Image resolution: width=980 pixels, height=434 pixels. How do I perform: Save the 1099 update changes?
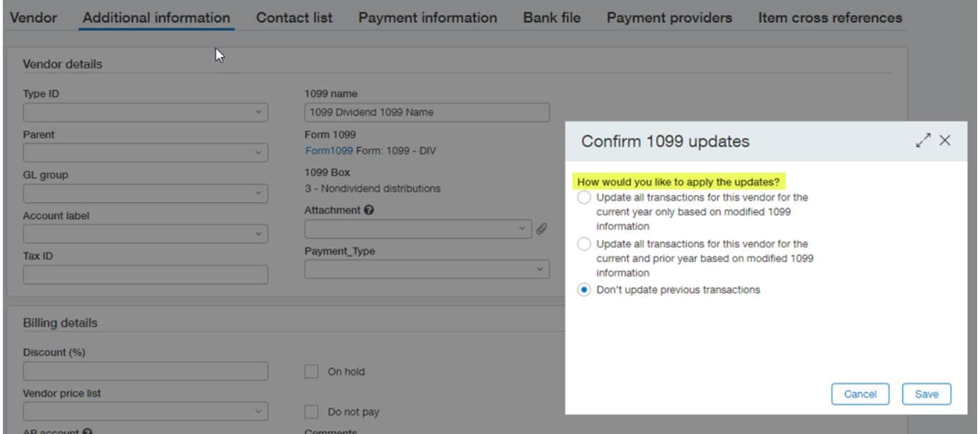click(x=926, y=393)
